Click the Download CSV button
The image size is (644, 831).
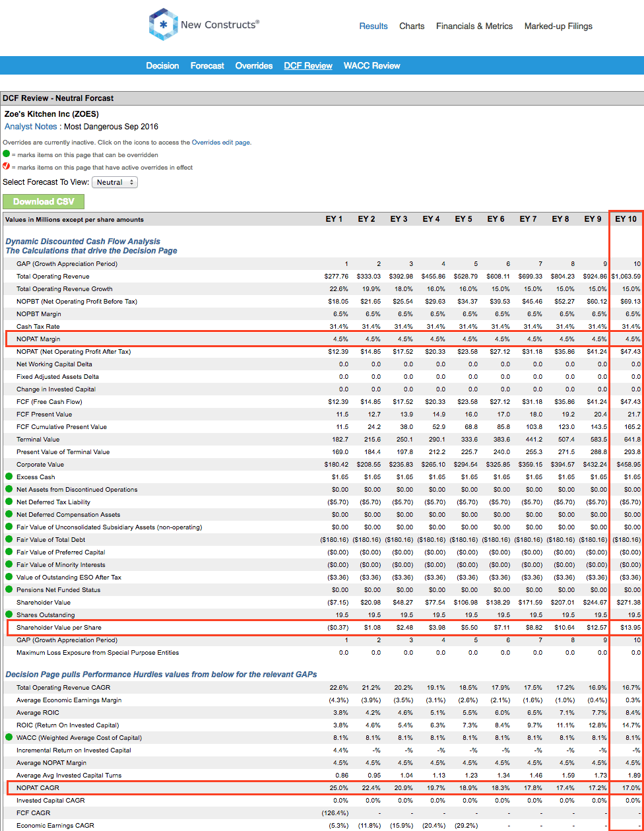(44, 202)
